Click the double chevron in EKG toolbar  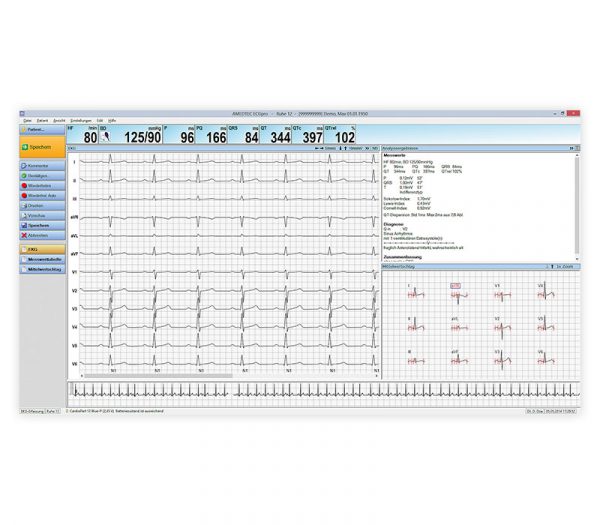point(367,148)
